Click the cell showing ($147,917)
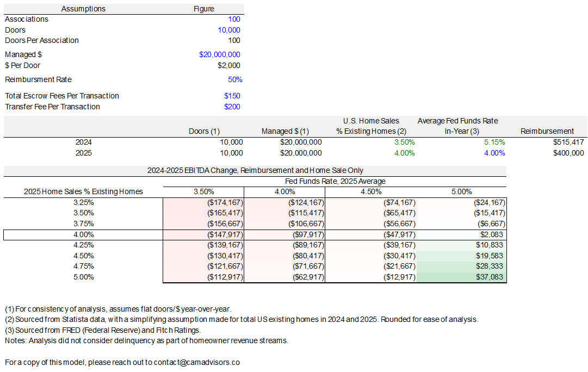This screenshot has height=372, width=588. coord(203,235)
